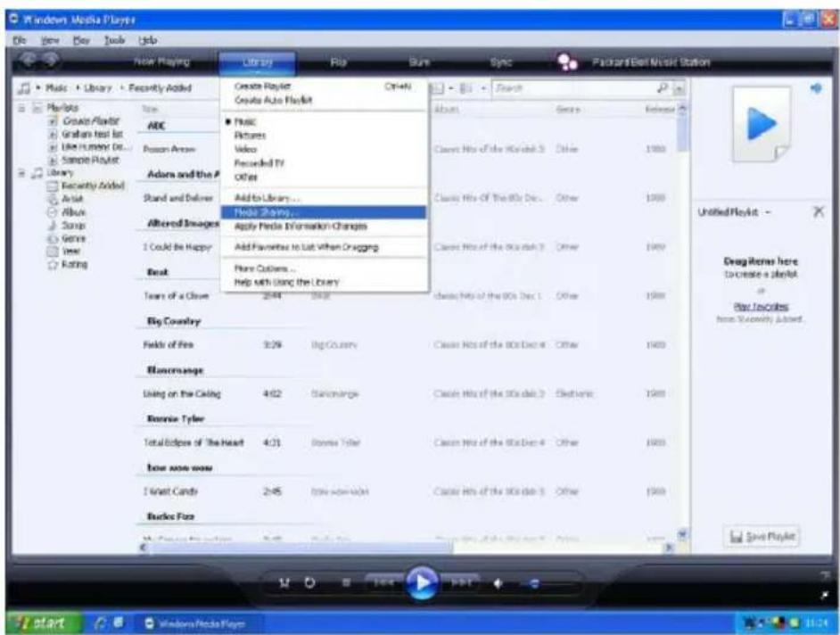Collapse the Library tree node

22,172
